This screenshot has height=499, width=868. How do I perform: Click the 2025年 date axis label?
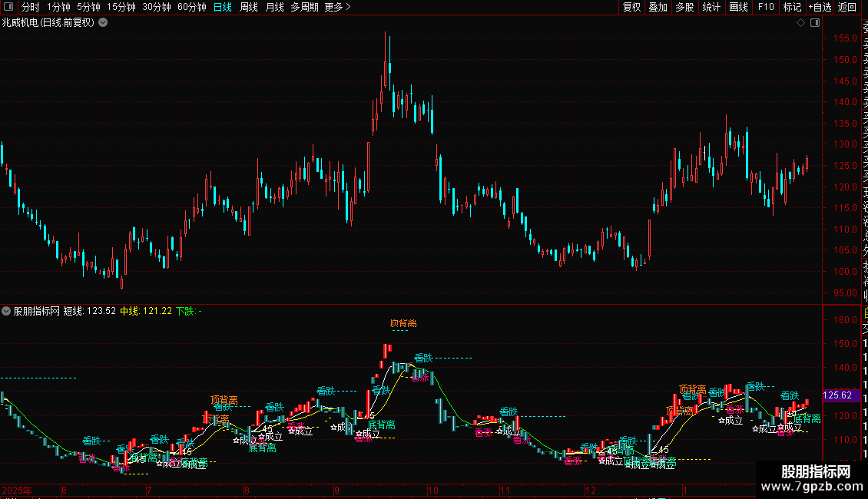coord(17,490)
